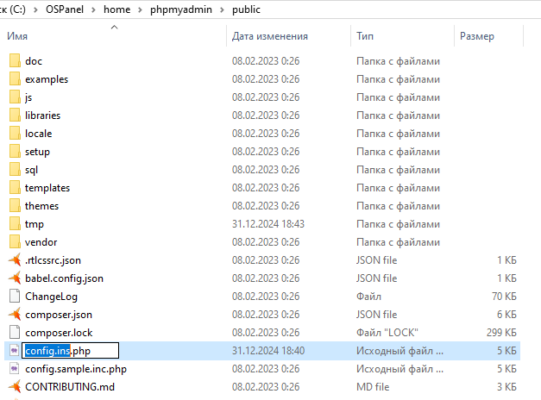
Task: Open the doc folder icon
Action: pyautogui.click(x=15, y=61)
